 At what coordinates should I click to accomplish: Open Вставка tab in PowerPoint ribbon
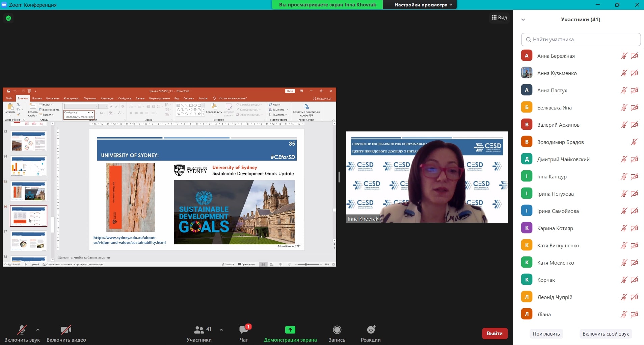[x=37, y=98]
